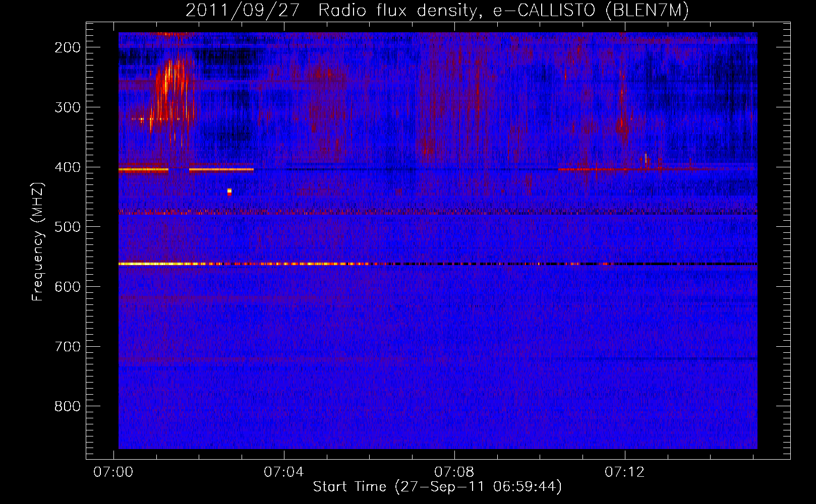Click the plot title 'Radio flux density, e-CALLISTO (BLEN7M)'
Image resolution: width=816 pixels, height=504 pixels.
[x=503, y=11]
